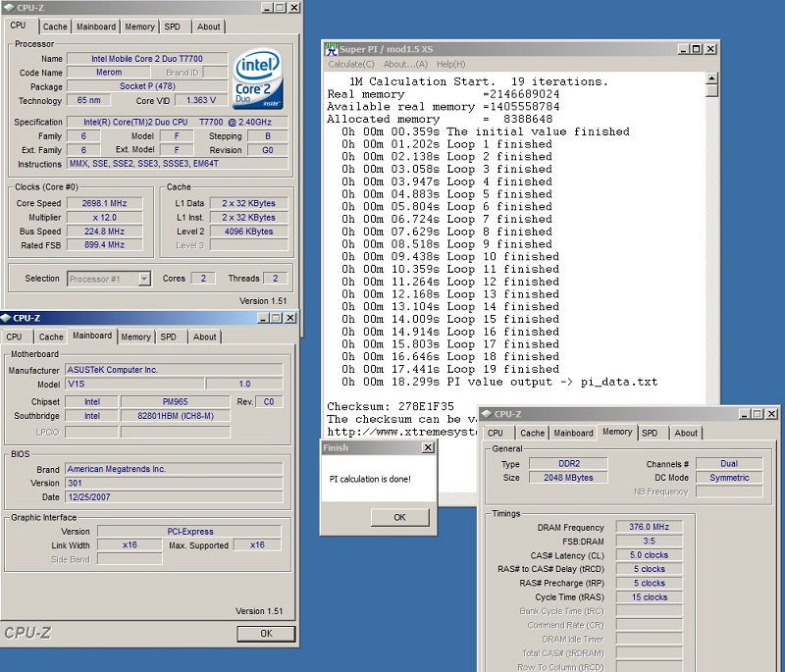This screenshot has height=672, width=785.
Task: Click Loop 19 finished line in Super PI
Action: tap(450, 369)
